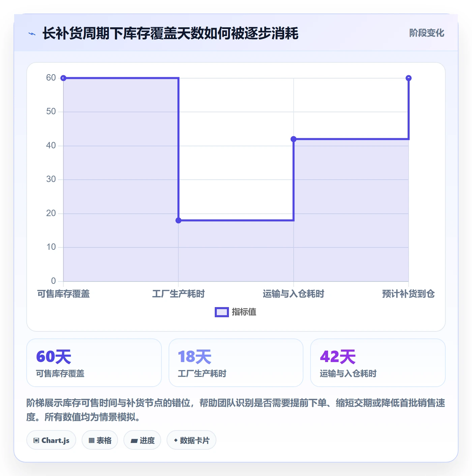Image resolution: width=472 pixels, height=476 pixels.
Task: Open the 60天 可售库存覆盖 stat card
Action: [94, 363]
